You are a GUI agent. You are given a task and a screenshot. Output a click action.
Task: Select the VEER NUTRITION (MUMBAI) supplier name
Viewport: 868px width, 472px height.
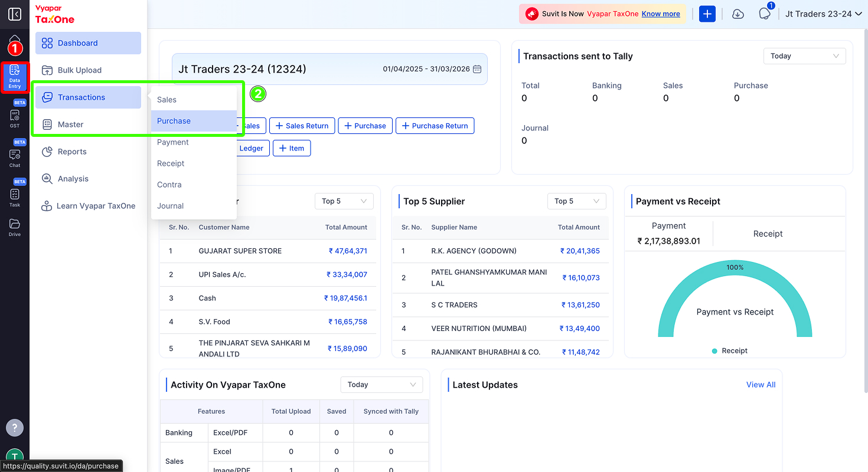pyautogui.click(x=479, y=329)
